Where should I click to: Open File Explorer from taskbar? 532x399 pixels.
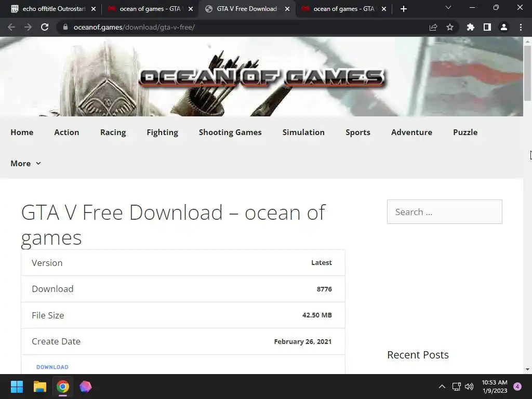[39, 387]
